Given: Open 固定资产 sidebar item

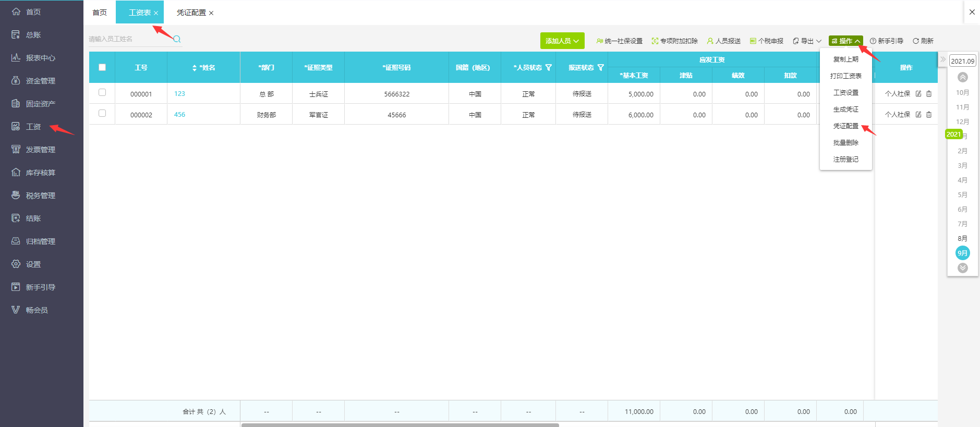Looking at the screenshot, I should (40, 104).
